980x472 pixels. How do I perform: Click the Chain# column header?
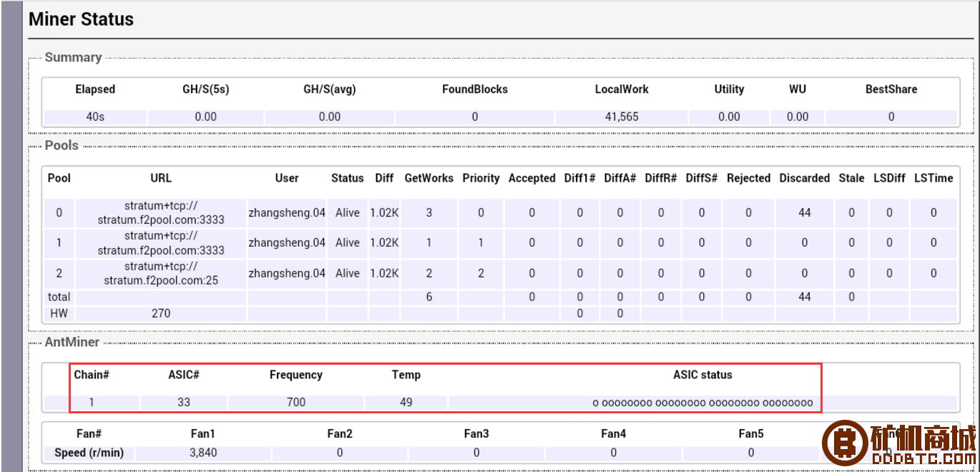pyautogui.click(x=92, y=375)
